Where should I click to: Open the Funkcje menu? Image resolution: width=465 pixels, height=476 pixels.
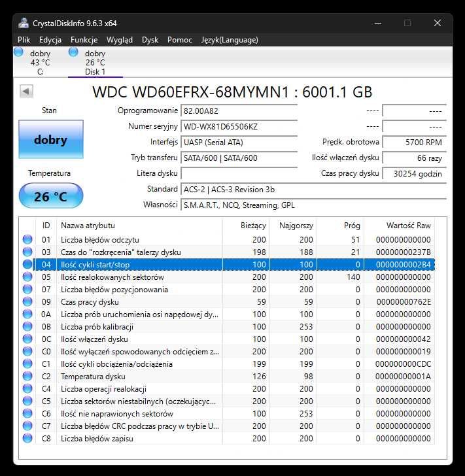click(x=84, y=40)
